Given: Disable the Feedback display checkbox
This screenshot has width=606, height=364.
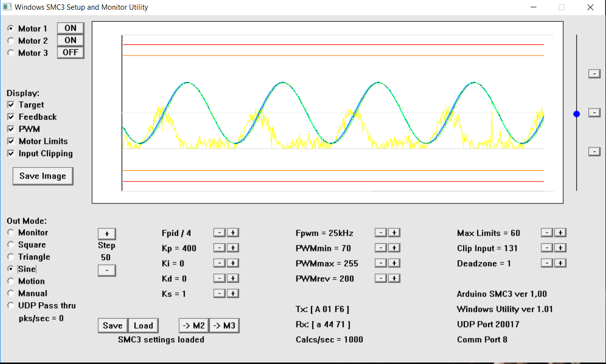Looking at the screenshot, I should pos(11,117).
